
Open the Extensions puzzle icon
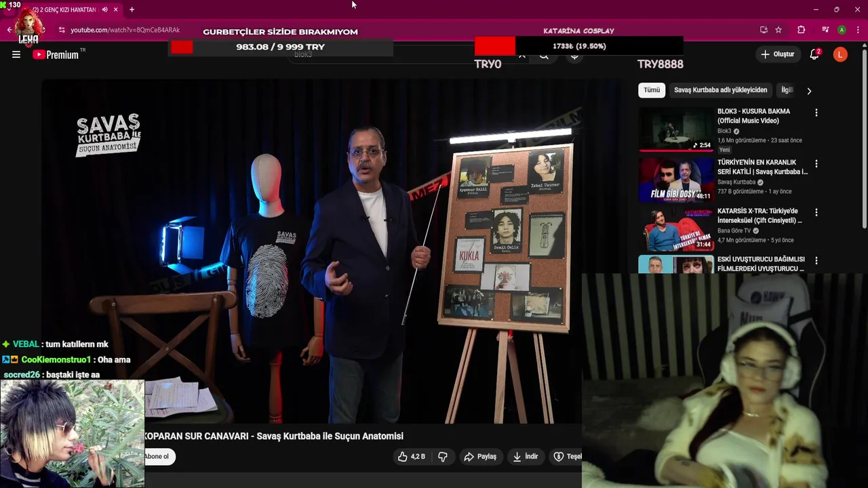[801, 30]
